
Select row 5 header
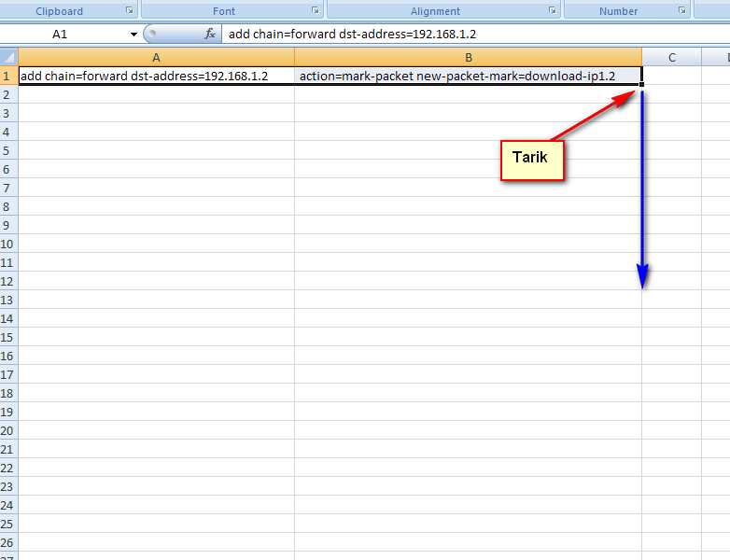click(8, 150)
